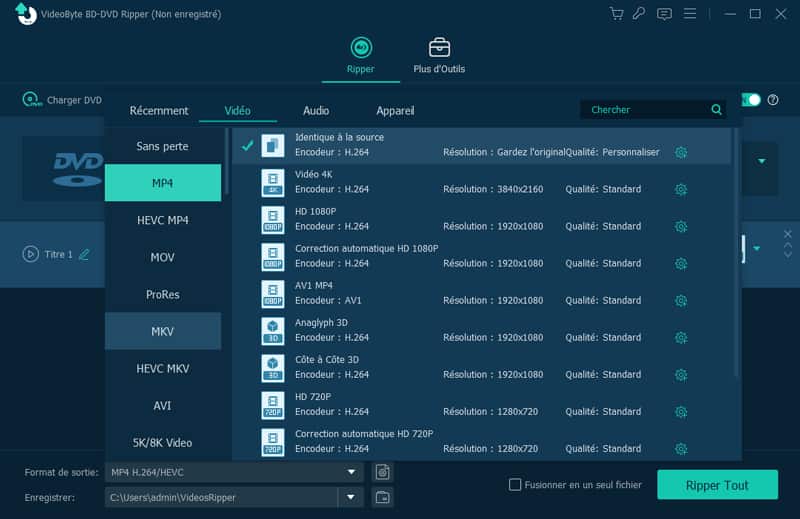800x519 pixels.
Task: Enable Fusionner en un seul fichier
Action: click(x=515, y=484)
